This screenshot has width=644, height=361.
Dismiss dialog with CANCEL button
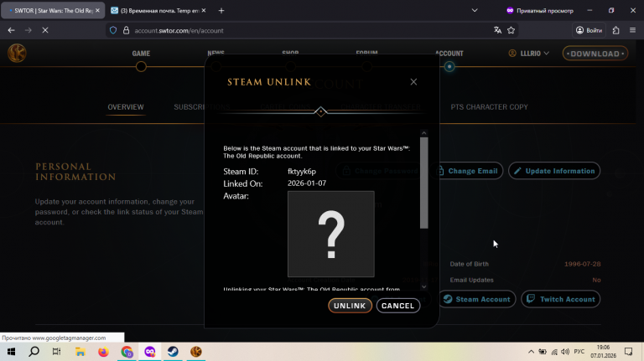[x=398, y=306]
